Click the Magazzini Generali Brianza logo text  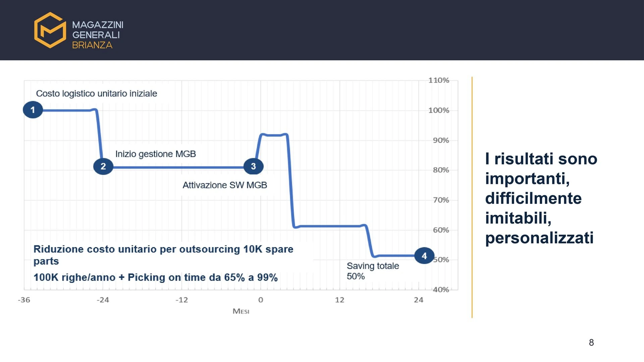coord(97,35)
